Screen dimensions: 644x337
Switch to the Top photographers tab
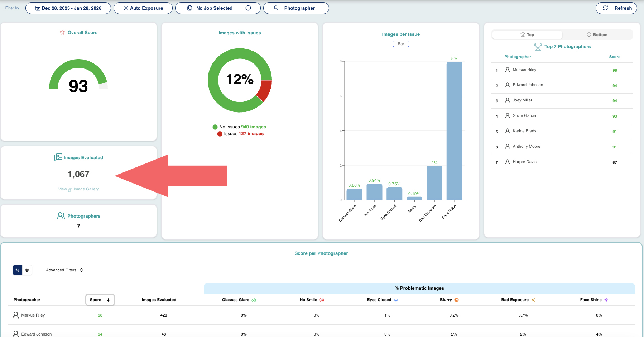coord(527,35)
